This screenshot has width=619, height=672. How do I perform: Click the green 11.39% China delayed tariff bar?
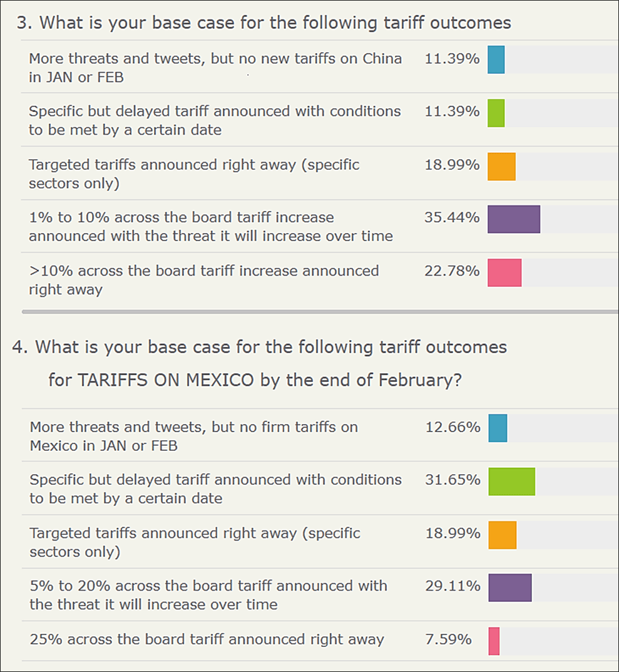click(x=496, y=113)
